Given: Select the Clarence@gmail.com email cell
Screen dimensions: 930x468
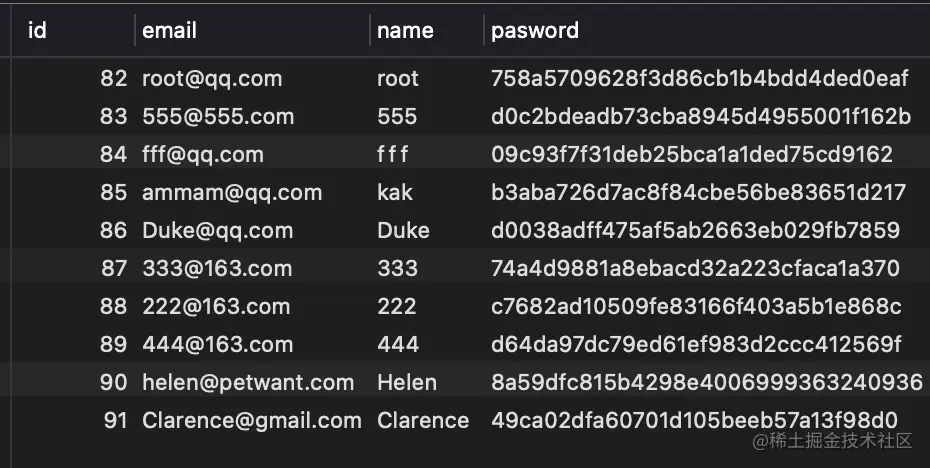Looking at the screenshot, I should (x=252, y=420).
